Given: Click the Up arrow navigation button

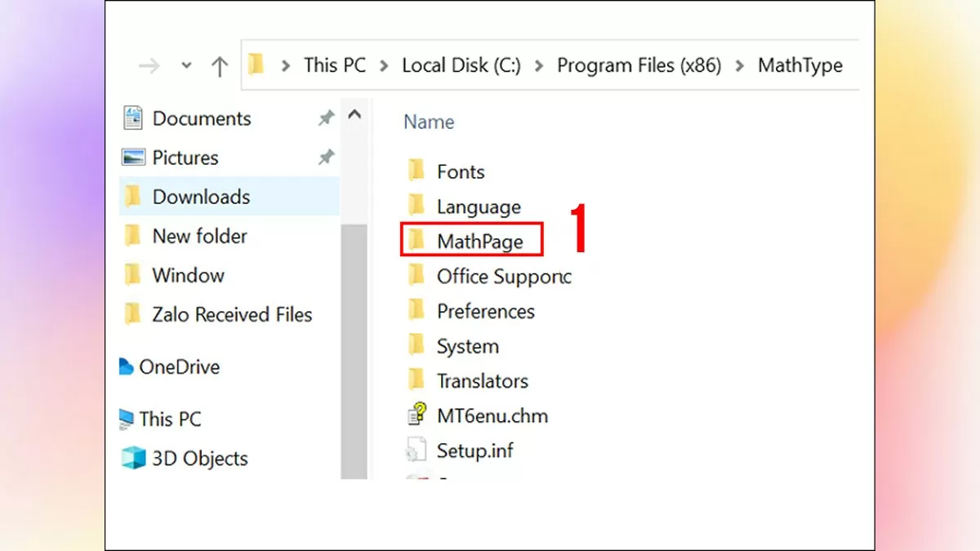Looking at the screenshot, I should click(219, 66).
